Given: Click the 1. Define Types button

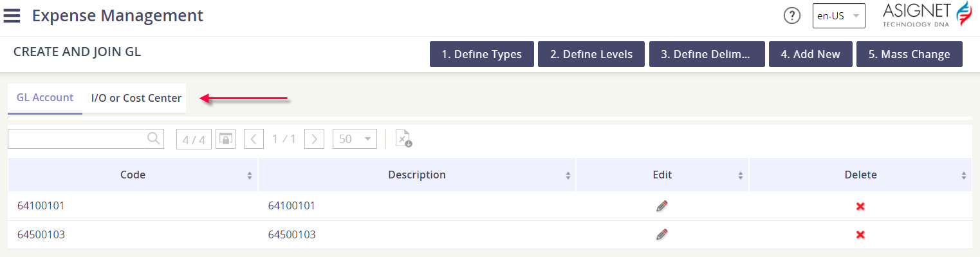Looking at the screenshot, I should pos(482,54).
